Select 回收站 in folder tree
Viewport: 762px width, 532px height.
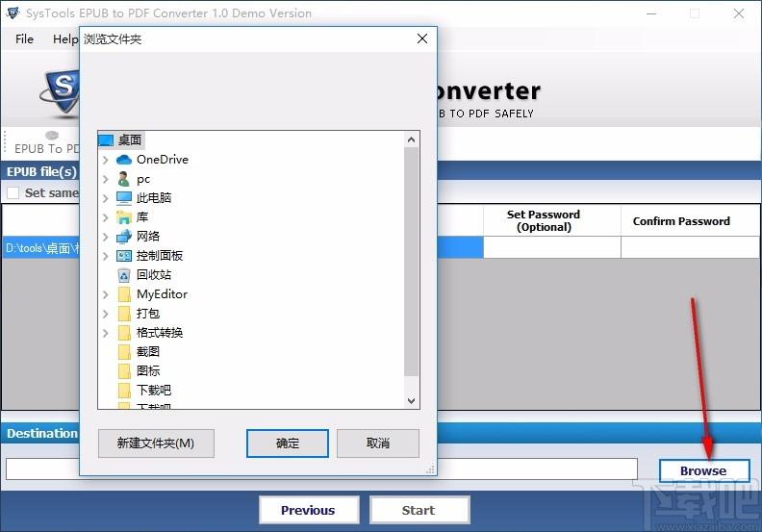tap(154, 275)
